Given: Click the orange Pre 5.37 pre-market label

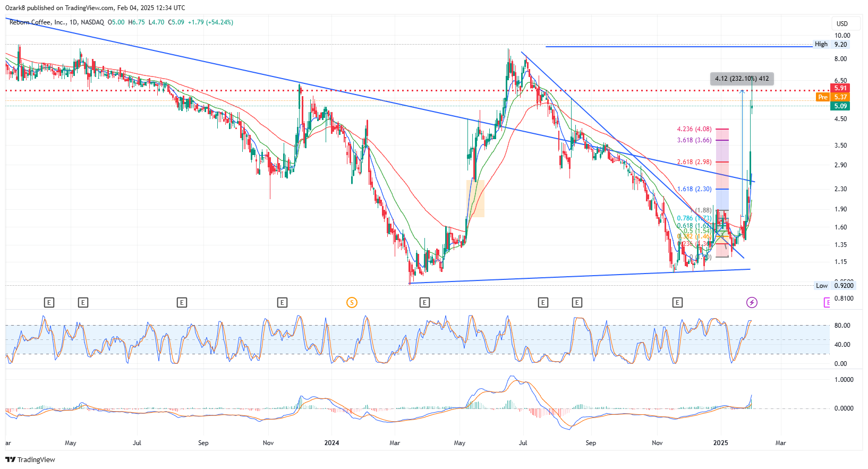Looking at the screenshot, I should [833, 97].
